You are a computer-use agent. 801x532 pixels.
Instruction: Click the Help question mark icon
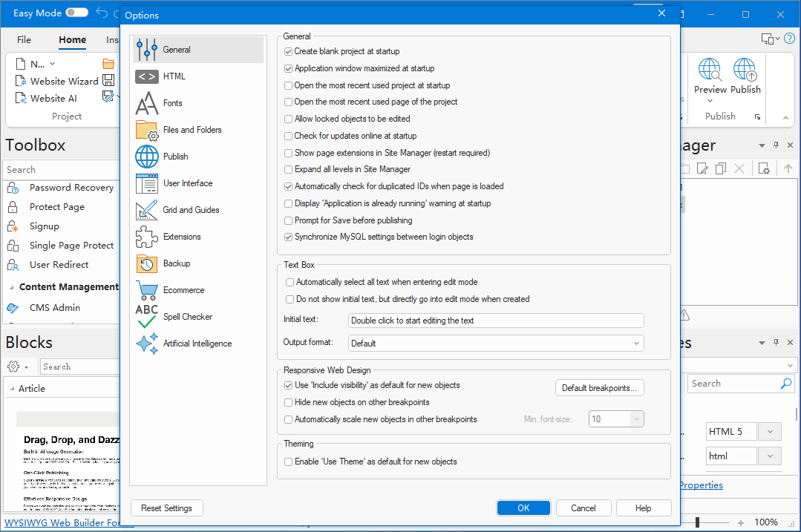(789, 39)
